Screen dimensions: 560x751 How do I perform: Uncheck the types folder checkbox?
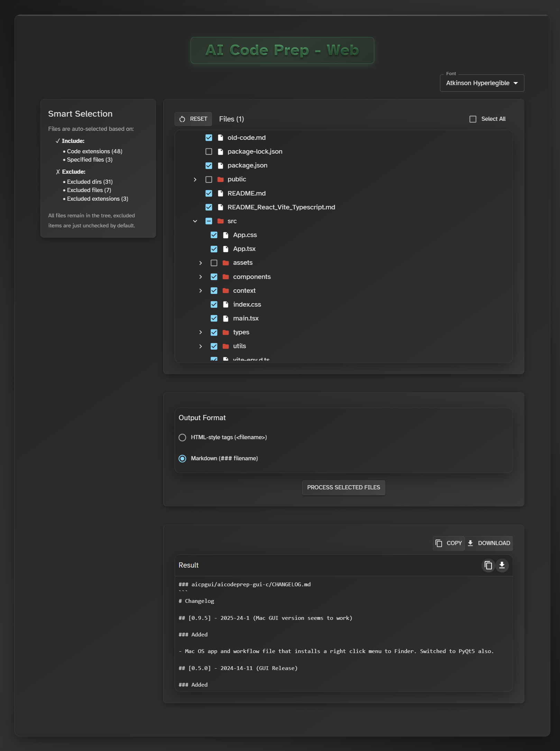coord(214,332)
